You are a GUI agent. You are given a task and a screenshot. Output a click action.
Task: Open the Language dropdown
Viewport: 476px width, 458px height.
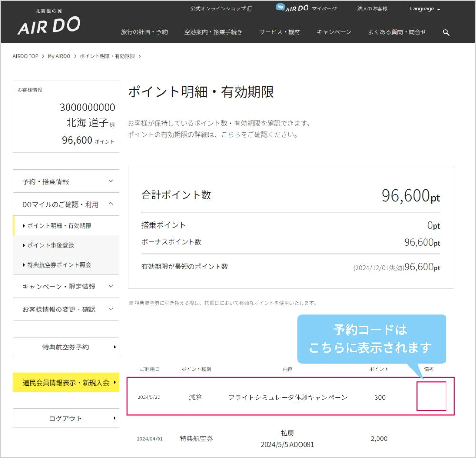(x=425, y=9)
